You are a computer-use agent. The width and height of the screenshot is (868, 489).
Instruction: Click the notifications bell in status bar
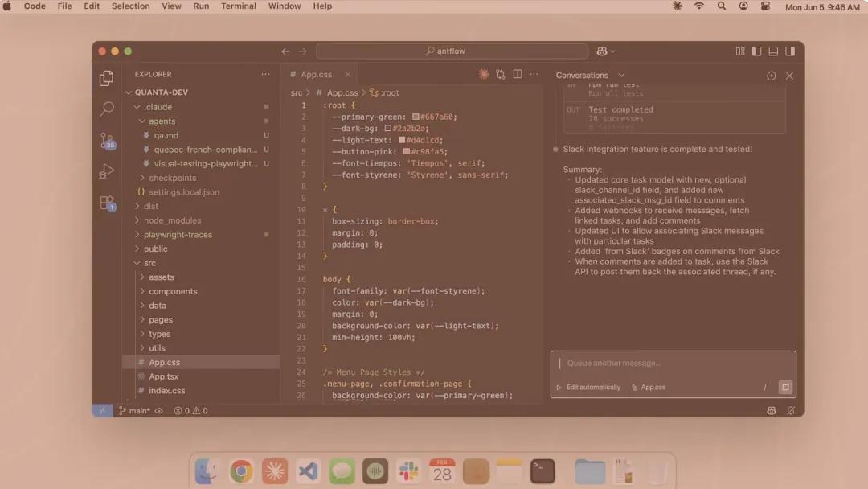(x=791, y=410)
